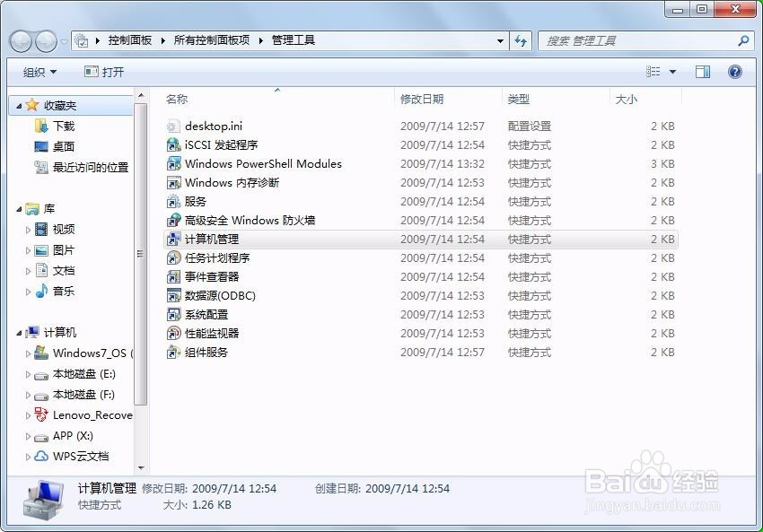Viewport: 763px width, 532px height.
Task: Collapse the 收藏夹 tree group
Action: (x=19, y=106)
